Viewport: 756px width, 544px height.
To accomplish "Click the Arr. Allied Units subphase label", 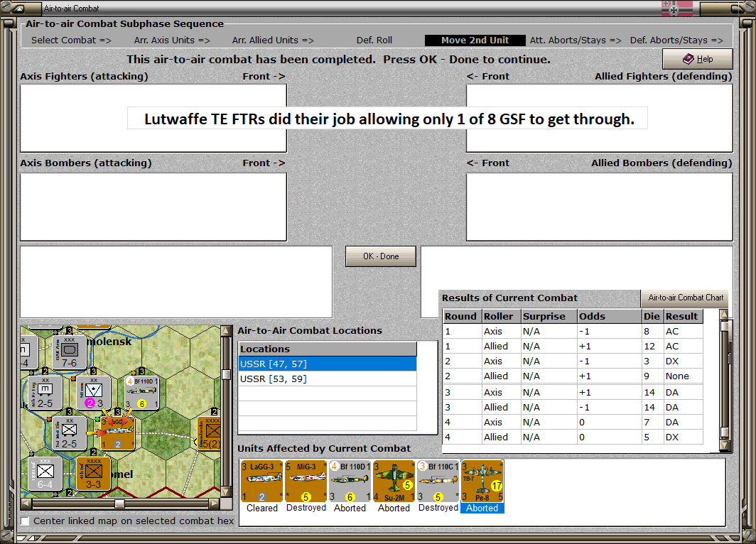I will (x=273, y=40).
